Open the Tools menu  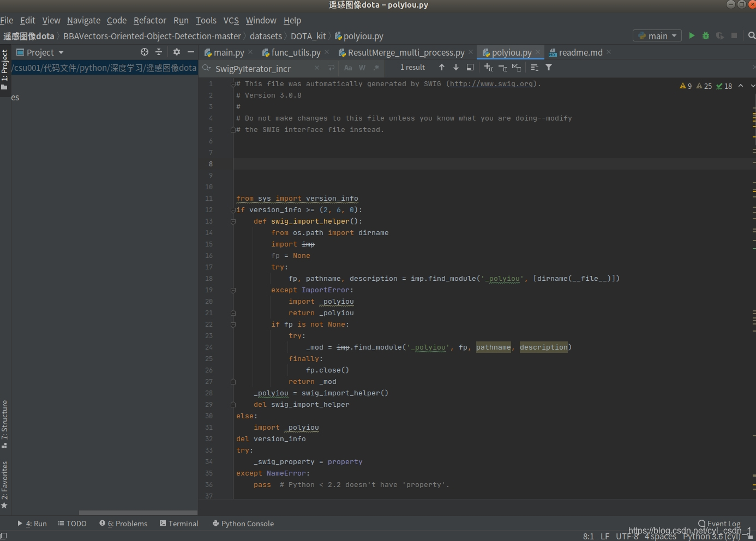point(206,20)
